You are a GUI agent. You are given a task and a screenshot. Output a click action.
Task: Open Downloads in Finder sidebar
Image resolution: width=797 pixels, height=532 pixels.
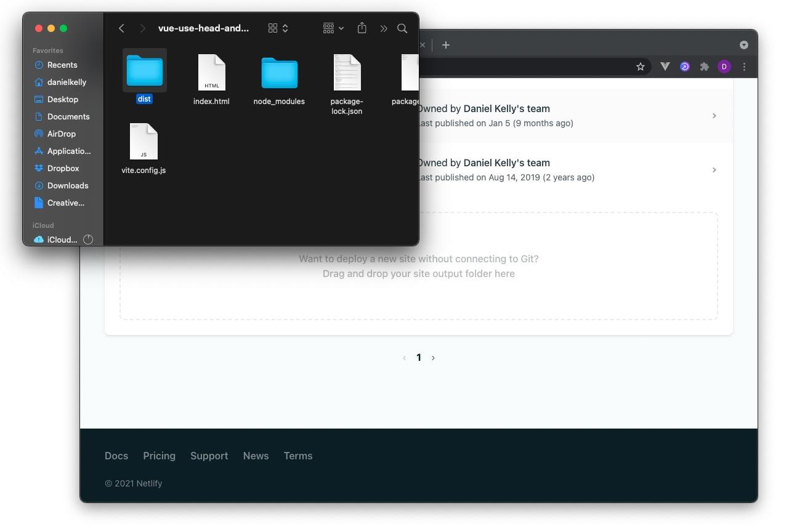68,185
